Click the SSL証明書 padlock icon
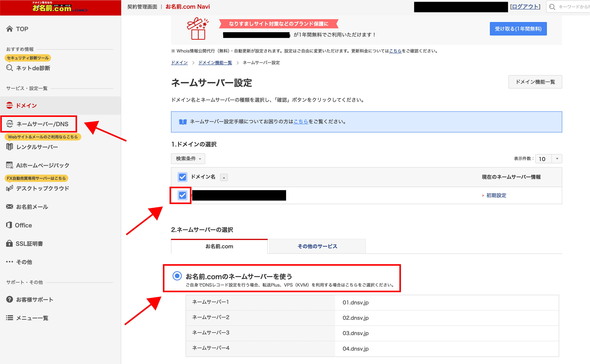 click(9, 243)
